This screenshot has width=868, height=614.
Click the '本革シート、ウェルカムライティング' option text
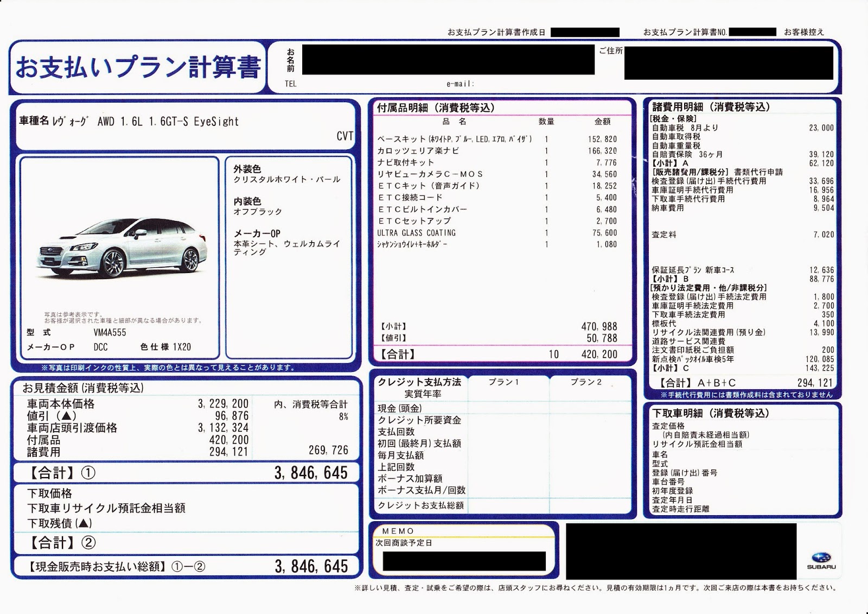[287, 248]
